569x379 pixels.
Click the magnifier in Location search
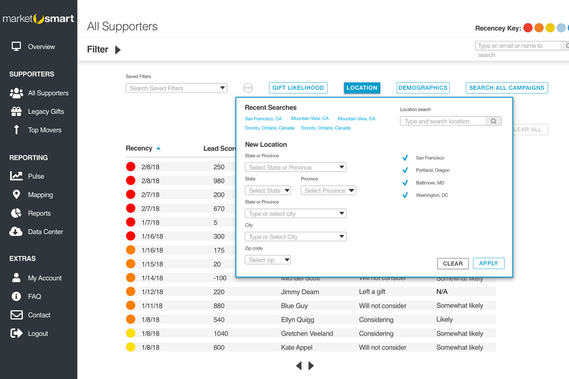coord(494,121)
